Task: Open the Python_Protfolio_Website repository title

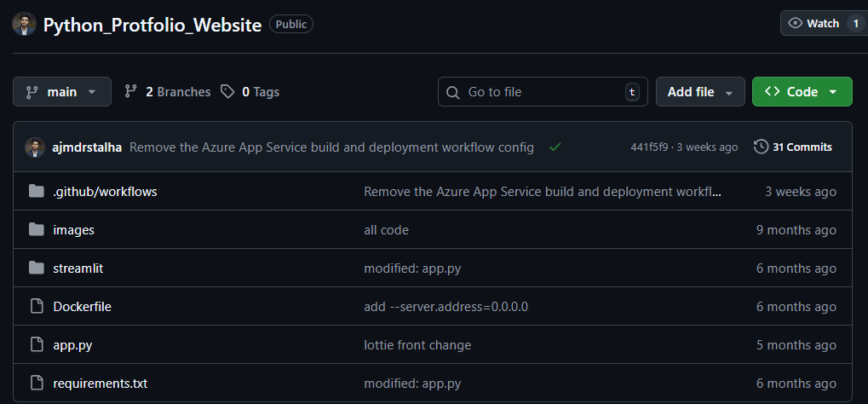Action: pyautogui.click(x=152, y=25)
